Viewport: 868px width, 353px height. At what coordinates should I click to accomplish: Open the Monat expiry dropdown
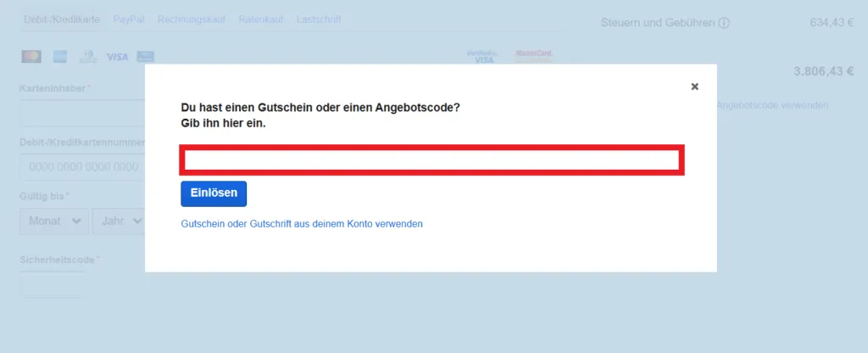tap(54, 221)
